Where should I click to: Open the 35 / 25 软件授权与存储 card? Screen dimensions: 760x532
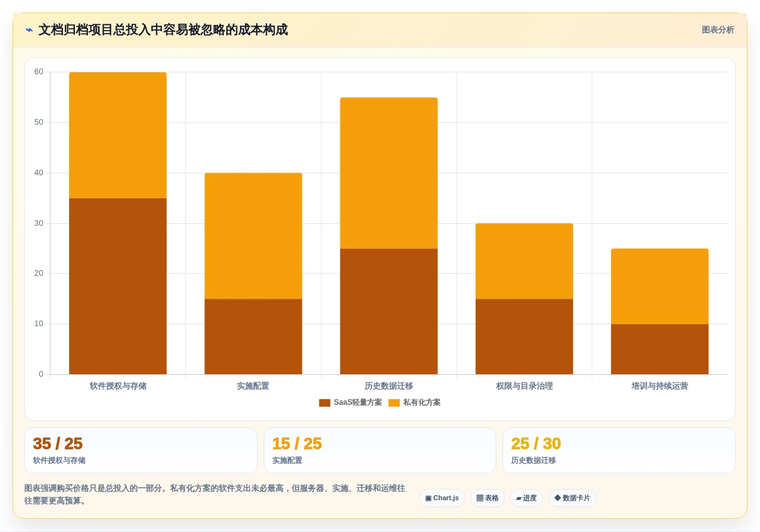pyautogui.click(x=141, y=450)
